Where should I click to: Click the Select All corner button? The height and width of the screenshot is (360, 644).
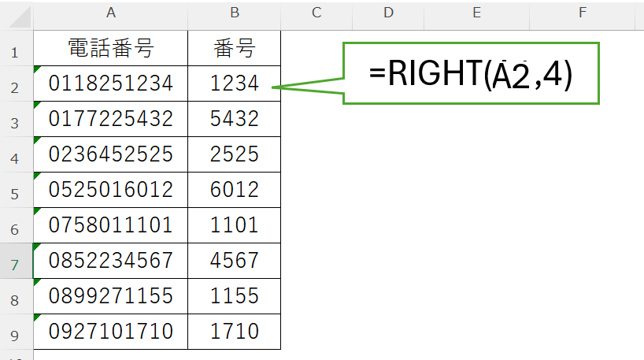(16, 13)
